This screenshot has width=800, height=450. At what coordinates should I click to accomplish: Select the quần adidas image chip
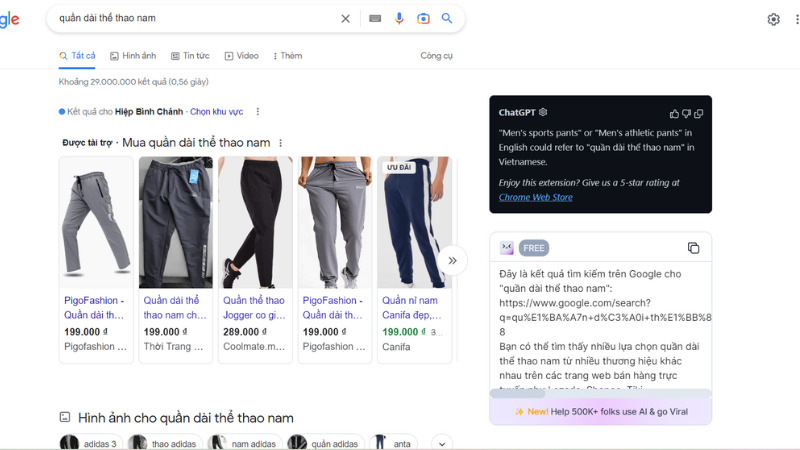click(x=325, y=443)
